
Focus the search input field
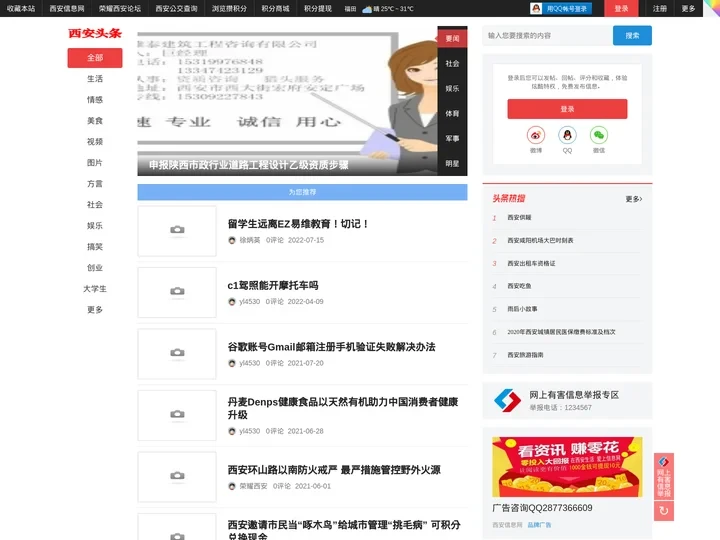coord(547,35)
